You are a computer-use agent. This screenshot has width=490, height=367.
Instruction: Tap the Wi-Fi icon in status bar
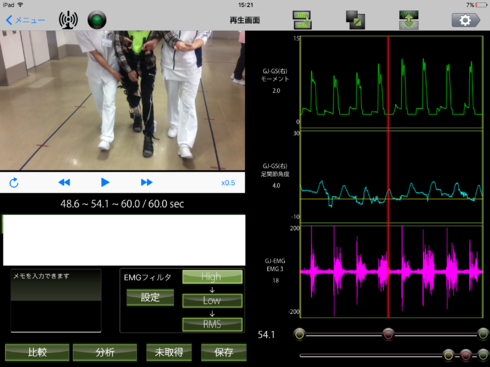20,5
